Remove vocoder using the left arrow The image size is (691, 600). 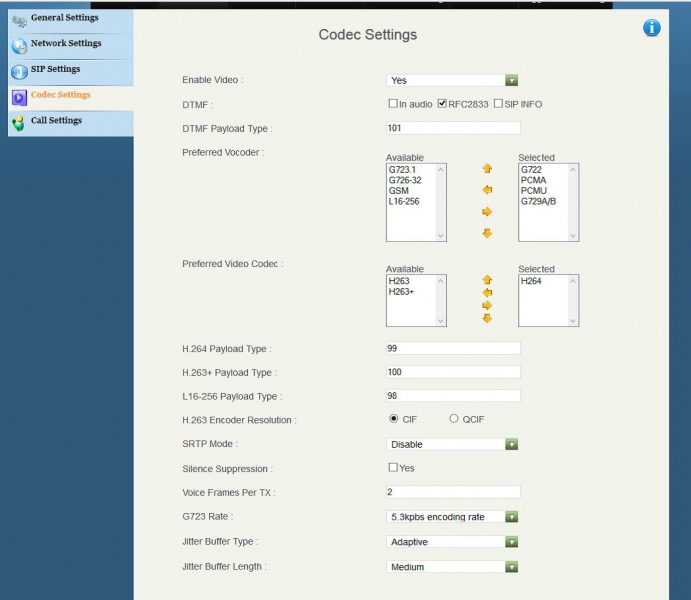click(487, 190)
